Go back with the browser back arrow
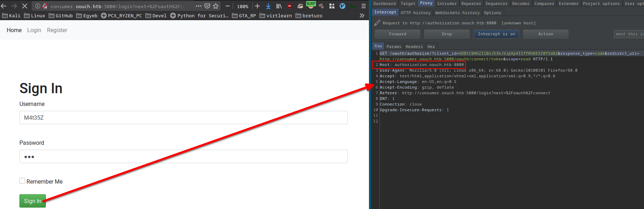The width and height of the screenshot is (644, 209). [4, 6]
